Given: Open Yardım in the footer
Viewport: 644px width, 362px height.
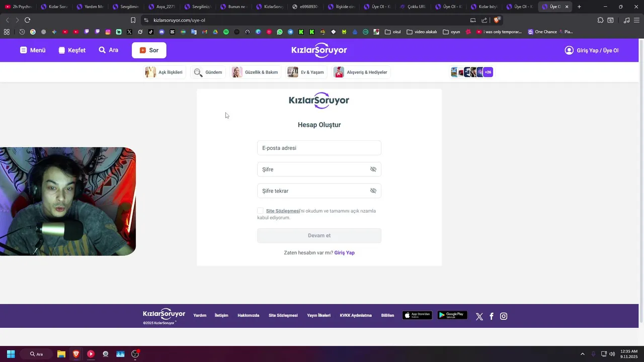Looking at the screenshot, I should click(200, 316).
